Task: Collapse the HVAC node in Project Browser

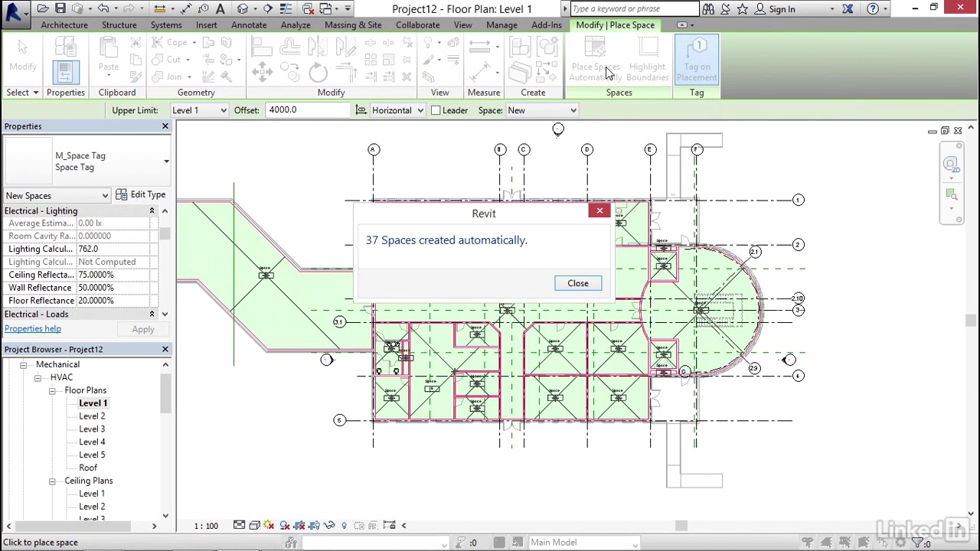Action: point(38,377)
